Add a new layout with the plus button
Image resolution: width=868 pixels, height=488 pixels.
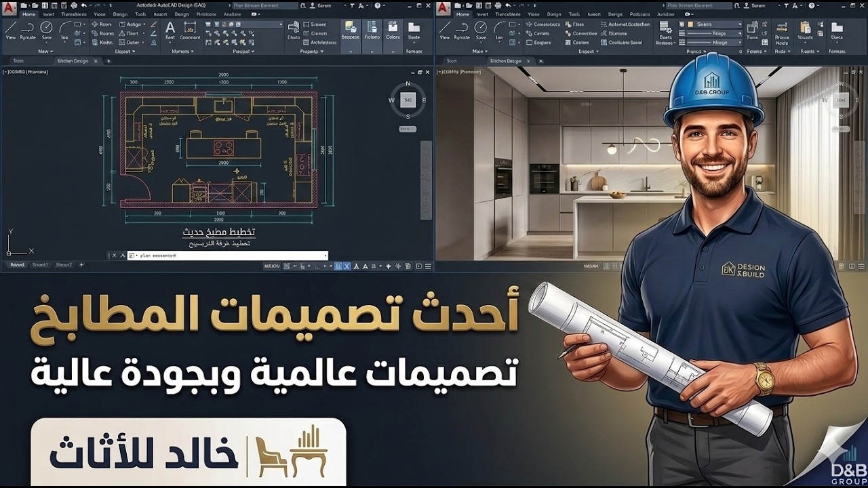point(81,265)
